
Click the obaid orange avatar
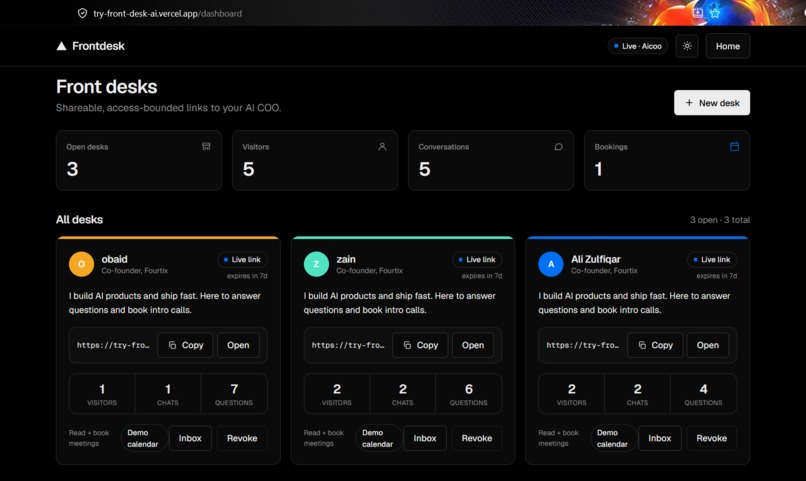pyautogui.click(x=81, y=264)
